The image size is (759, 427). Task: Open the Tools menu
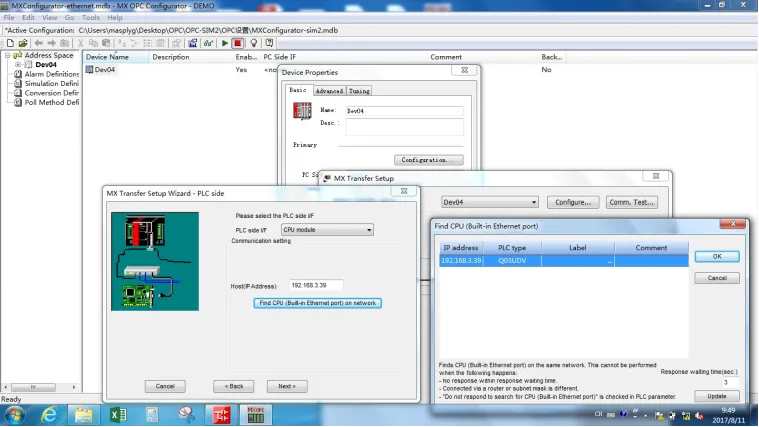pyautogui.click(x=91, y=17)
